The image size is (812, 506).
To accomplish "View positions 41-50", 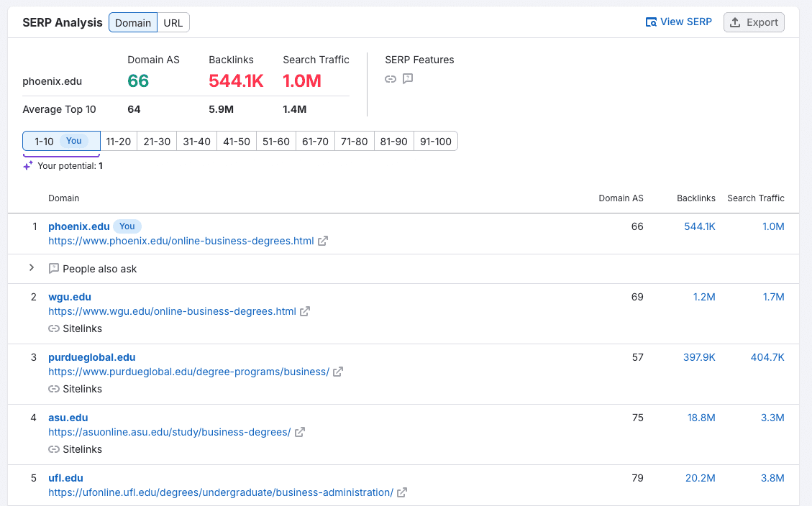I will pos(237,141).
